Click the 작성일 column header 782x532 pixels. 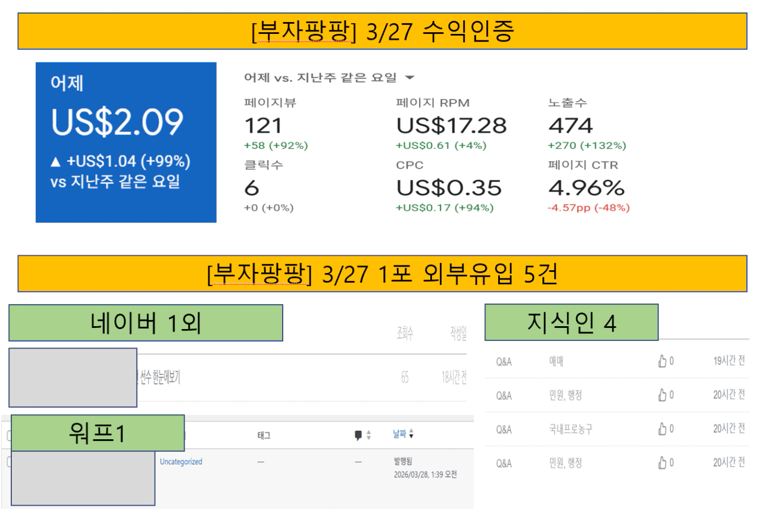point(458,333)
